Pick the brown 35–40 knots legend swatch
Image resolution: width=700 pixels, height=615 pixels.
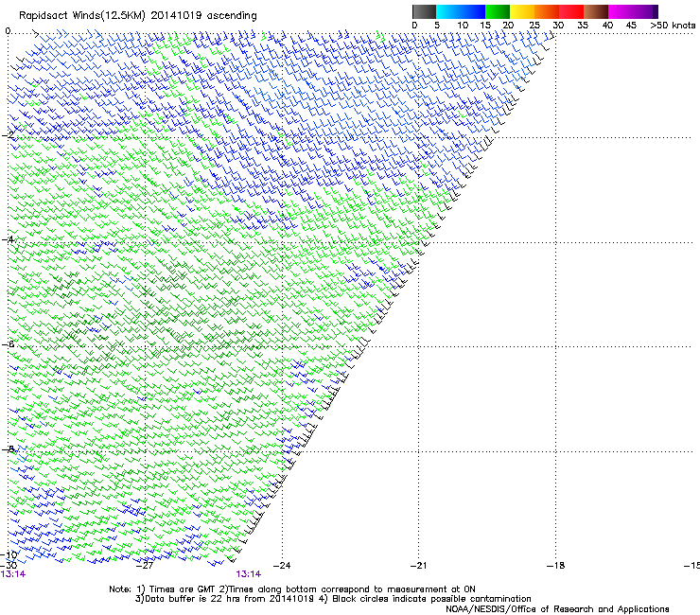(596, 11)
